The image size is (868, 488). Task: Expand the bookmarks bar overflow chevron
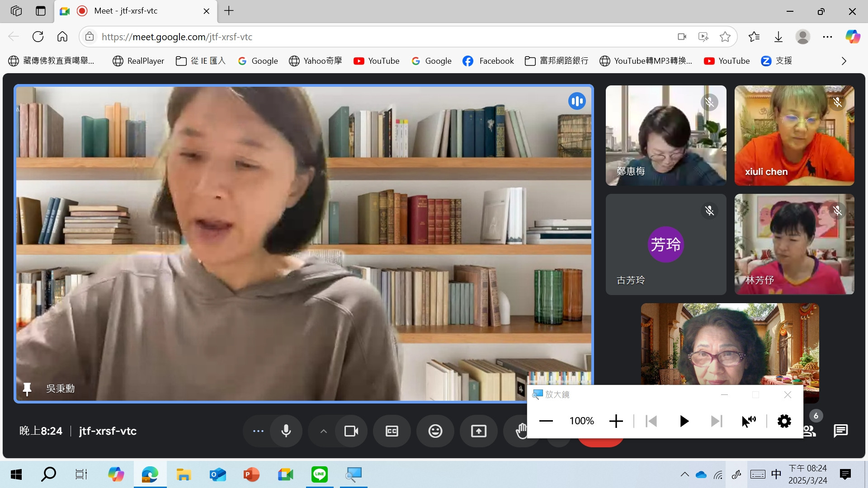(x=844, y=61)
